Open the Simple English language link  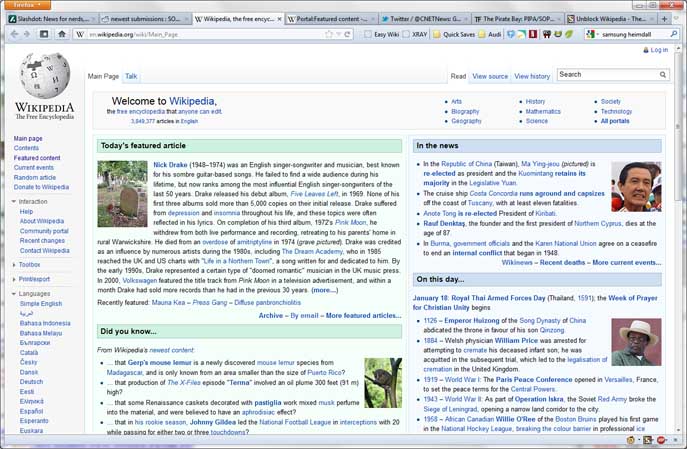click(41, 304)
